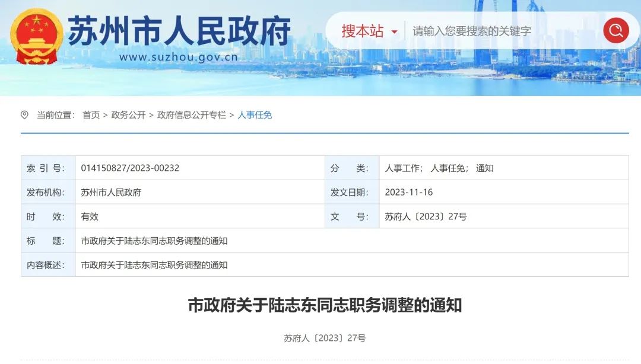
Task: Click the index number 014150827/2023-00232
Action: coord(130,168)
